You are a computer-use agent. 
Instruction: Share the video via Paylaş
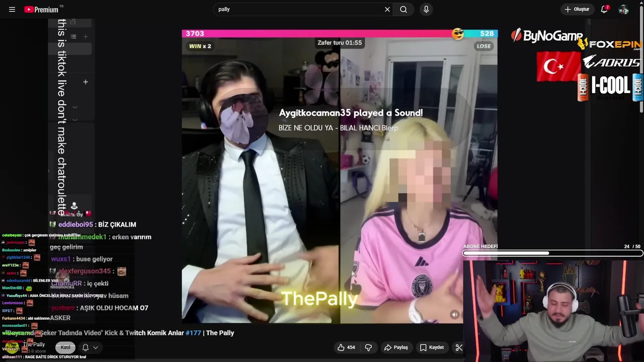(396, 347)
